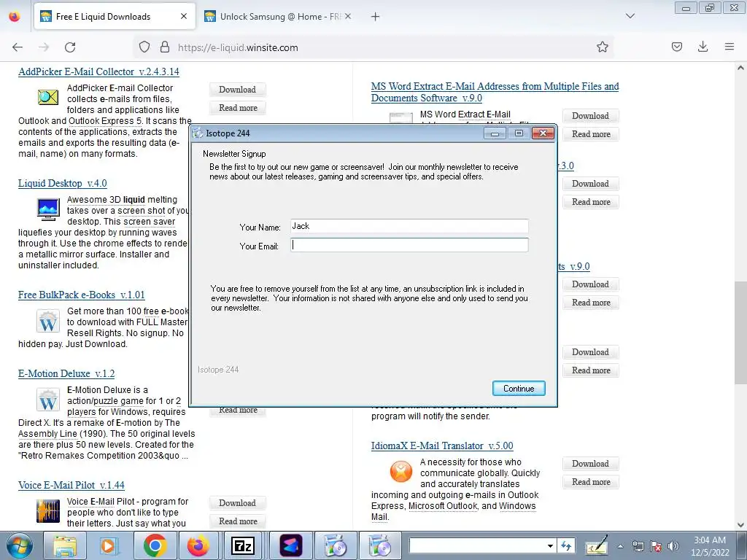This screenshot has height=560, width=747.
Task: Go forward in Firefox
Action: click(x=44, y=47)
